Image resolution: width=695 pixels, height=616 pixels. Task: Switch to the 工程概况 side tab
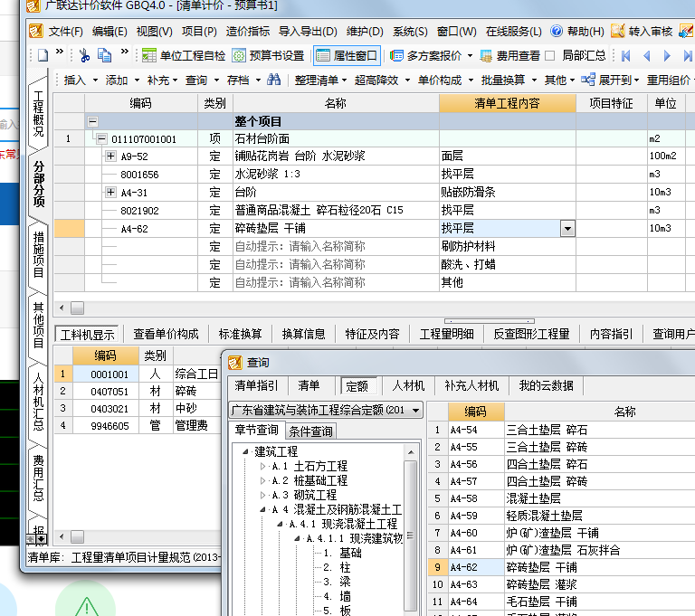point(39,114)
